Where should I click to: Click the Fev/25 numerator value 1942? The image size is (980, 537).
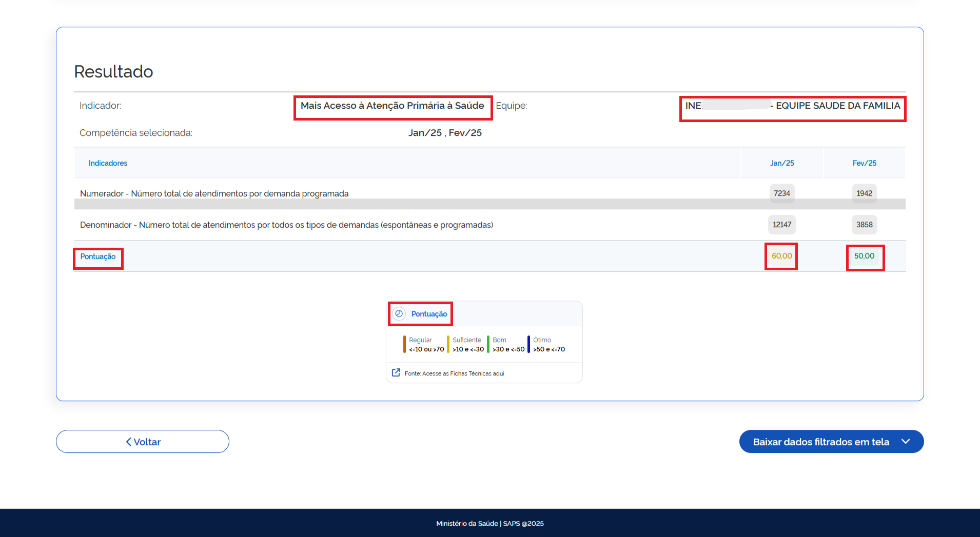tap(864, 193)
